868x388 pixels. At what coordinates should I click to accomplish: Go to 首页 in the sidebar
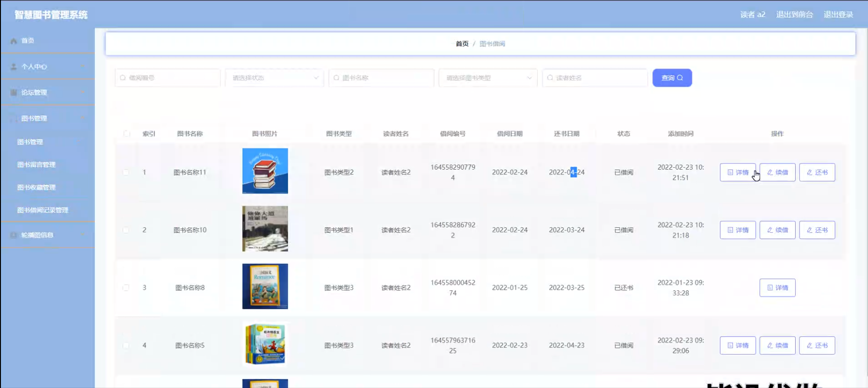pyautogui.click(x=47, y=41)
